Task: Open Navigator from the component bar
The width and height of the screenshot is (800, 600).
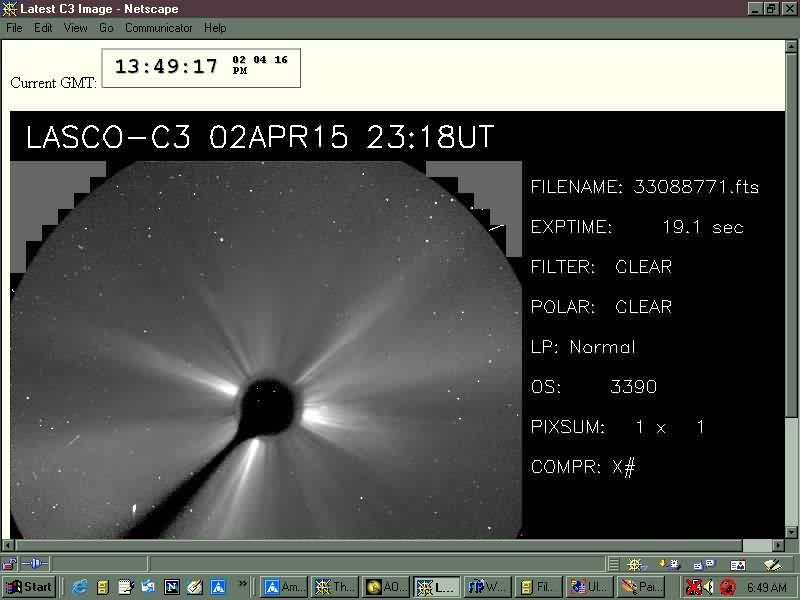Action: [x=635, y=564]
